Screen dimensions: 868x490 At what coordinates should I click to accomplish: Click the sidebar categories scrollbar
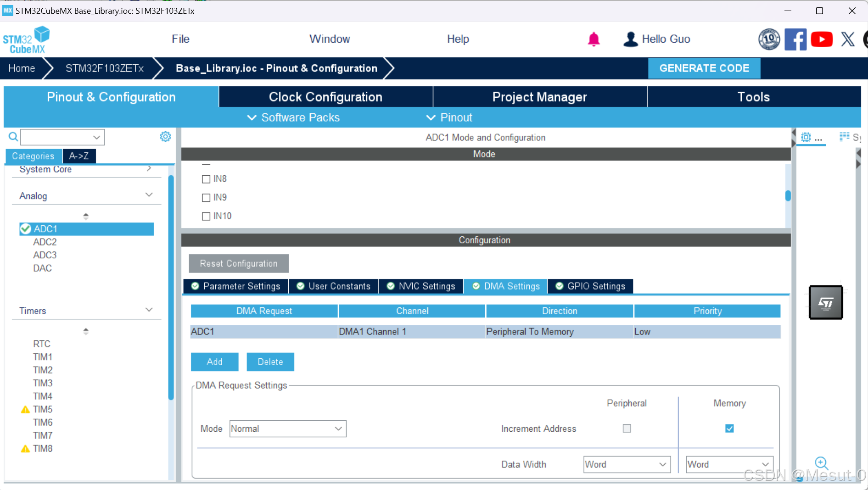click(x=171, y=288)
